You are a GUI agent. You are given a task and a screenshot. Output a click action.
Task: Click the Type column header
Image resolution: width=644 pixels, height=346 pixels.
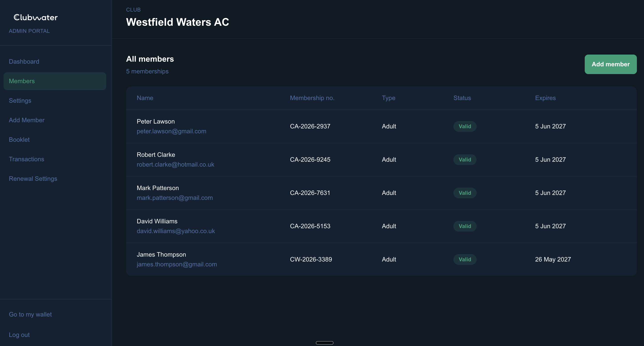tap(388, 98)
